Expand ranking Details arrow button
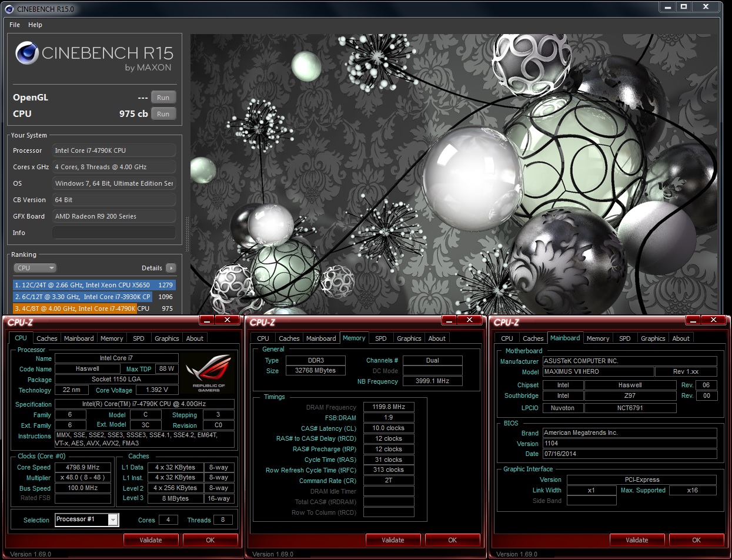Image resolution: width=732 pixels, height=560 pixels. (x=171, y=268)
